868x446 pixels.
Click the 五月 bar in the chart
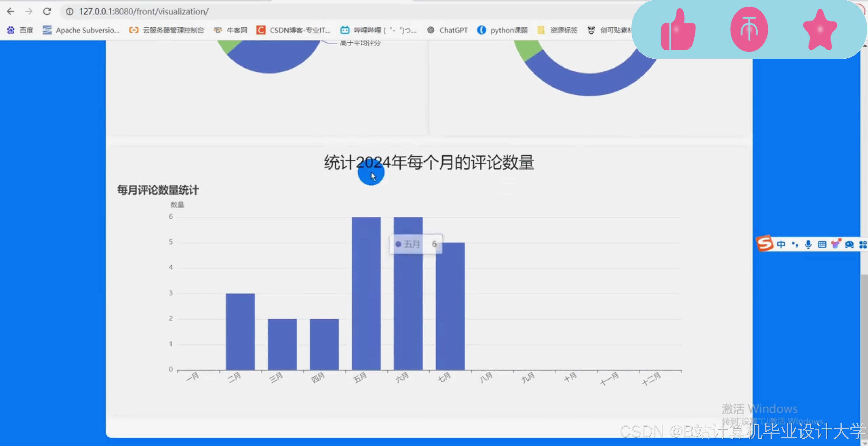[x=366, y=293]
